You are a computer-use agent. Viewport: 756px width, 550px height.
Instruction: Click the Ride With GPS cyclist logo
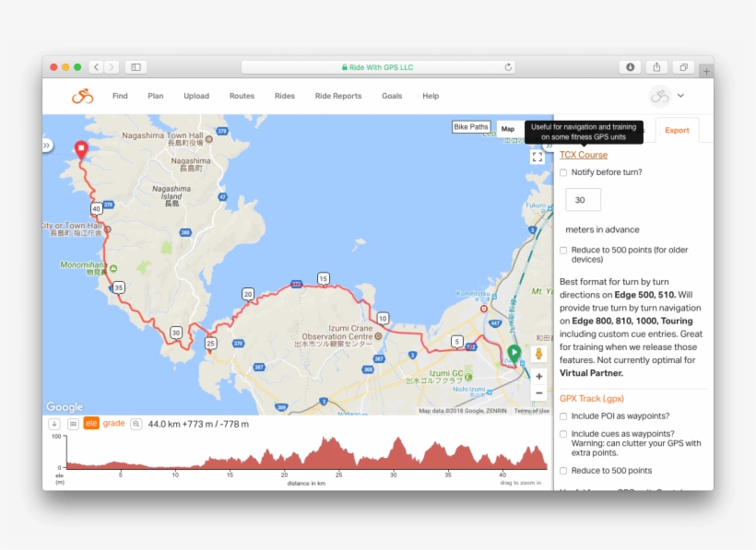point(82,96)
